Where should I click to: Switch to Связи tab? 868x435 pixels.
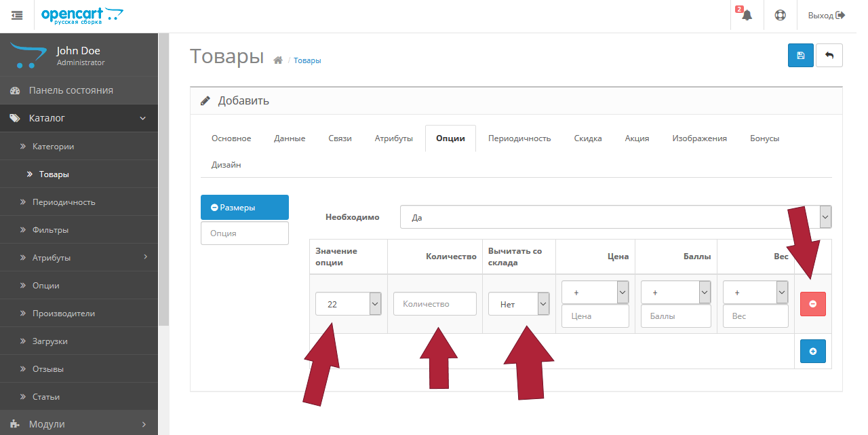340,138
